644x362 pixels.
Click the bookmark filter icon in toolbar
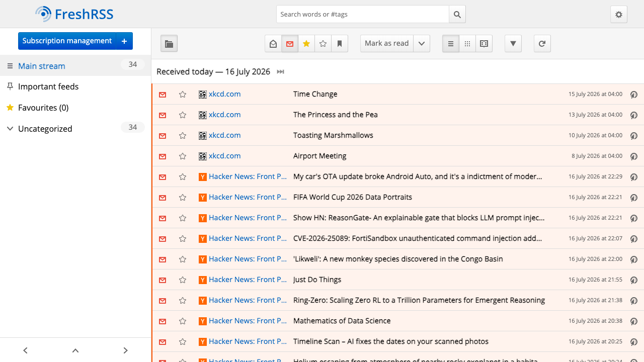[x=340, y=44]
